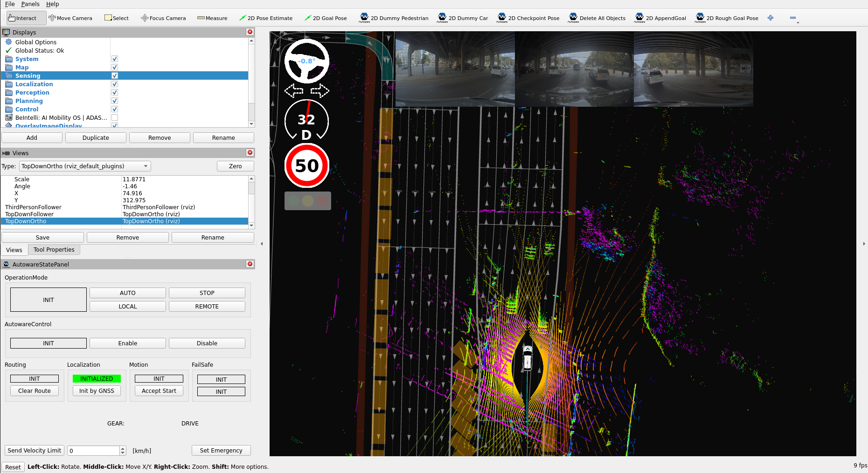Toggle the Localization display checkbox
This screenshot has width=868, height=473.
115,84
